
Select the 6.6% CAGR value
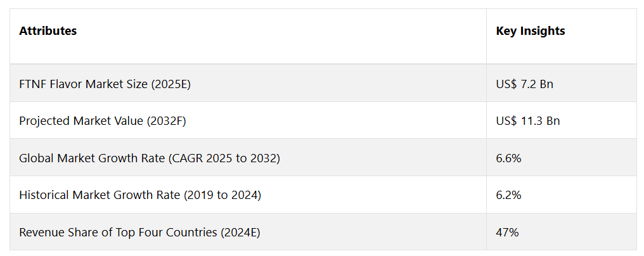tap(508, 158)
